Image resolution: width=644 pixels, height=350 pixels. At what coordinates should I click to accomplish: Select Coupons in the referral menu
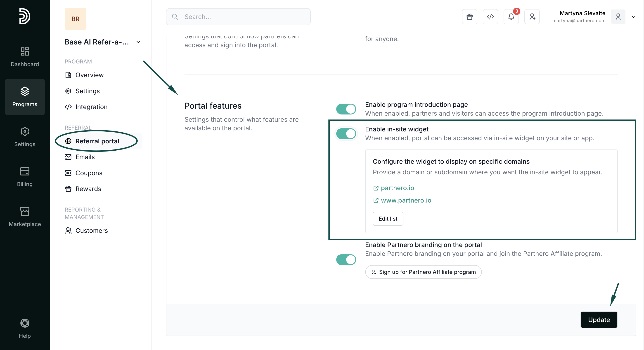pos(88,173)
